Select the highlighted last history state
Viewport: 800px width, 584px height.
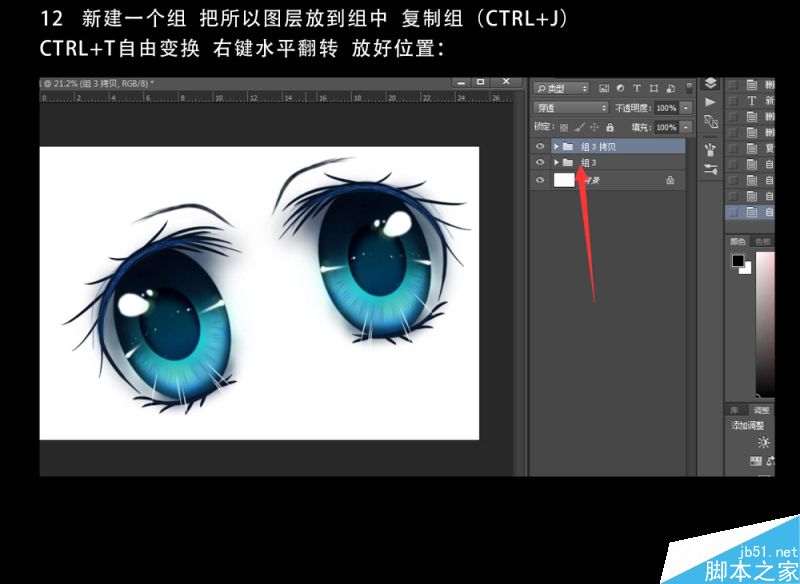750,212
